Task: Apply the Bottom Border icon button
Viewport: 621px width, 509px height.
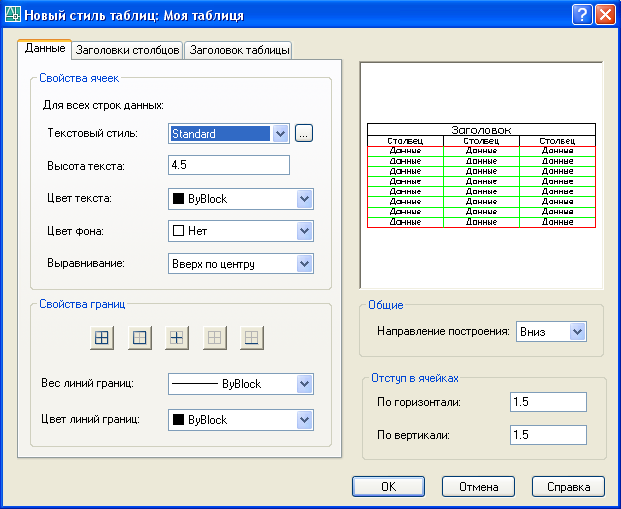Action: [x=251, y=338]
